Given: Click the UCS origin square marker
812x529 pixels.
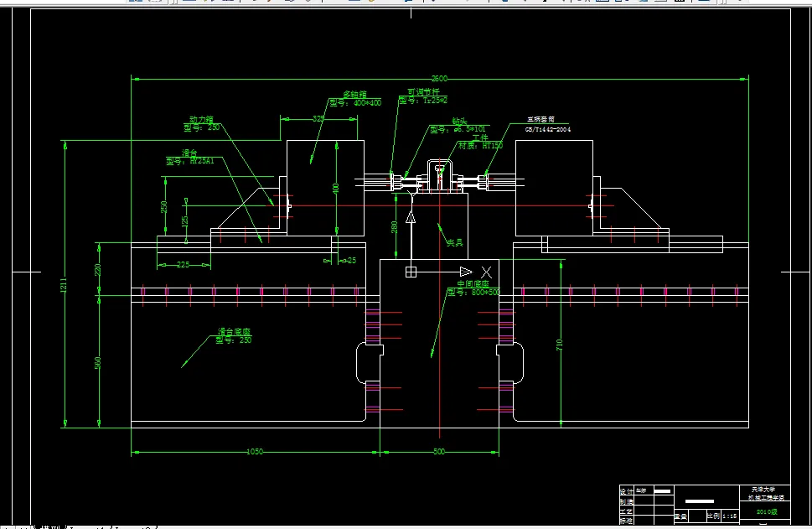Looking at the screenshot, I should (x=411, y=272).
